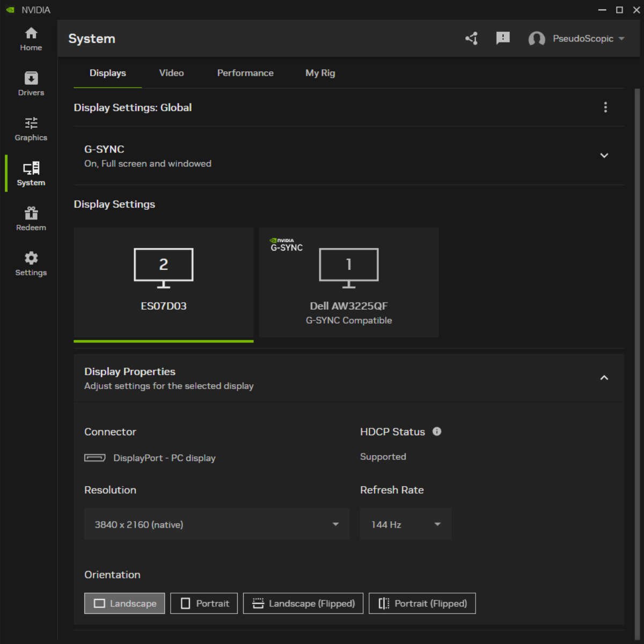
Task: Switch orientation to Portrait
Action: coord(204,603)
